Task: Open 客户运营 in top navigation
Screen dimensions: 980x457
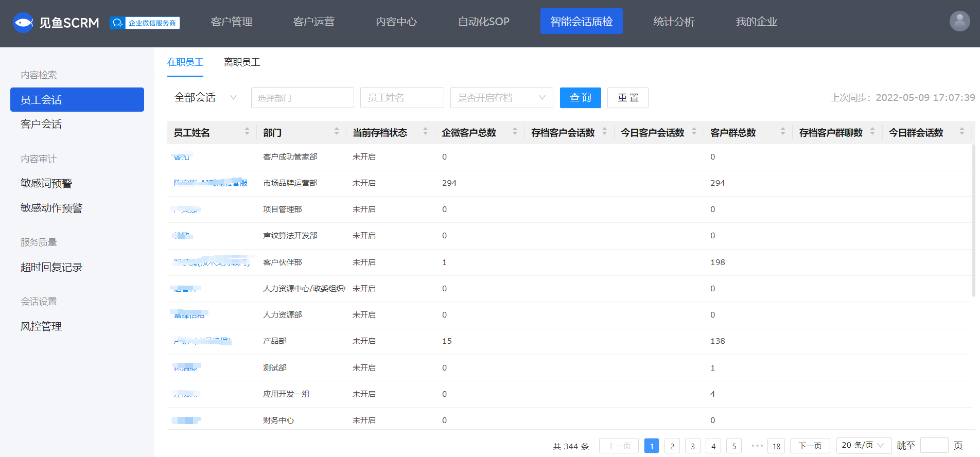Action: coord(314,22)
